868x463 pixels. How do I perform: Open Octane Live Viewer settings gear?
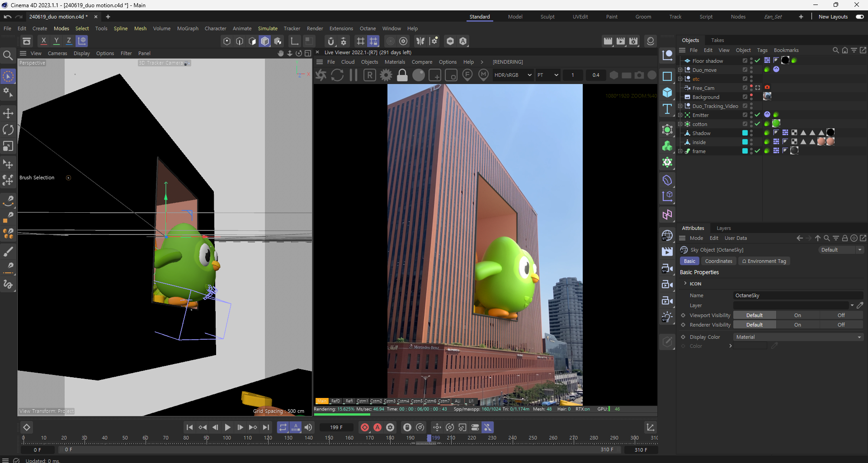[386, 75]
